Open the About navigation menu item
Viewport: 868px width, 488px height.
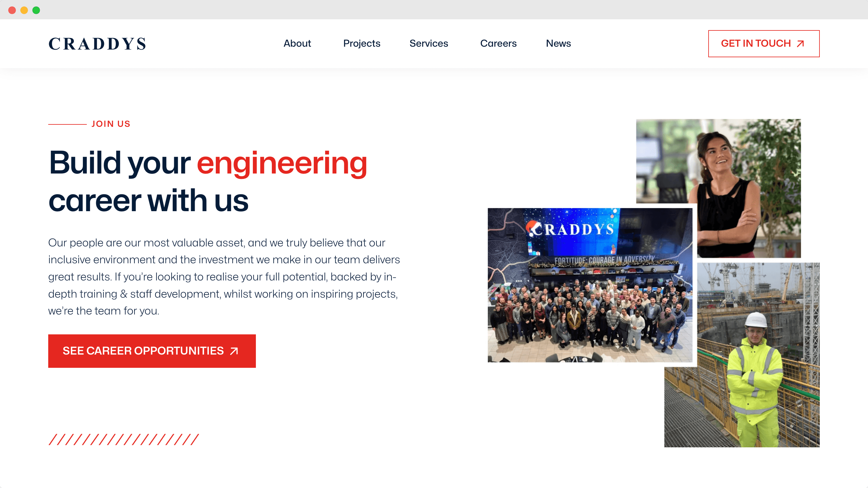point(297,43)
